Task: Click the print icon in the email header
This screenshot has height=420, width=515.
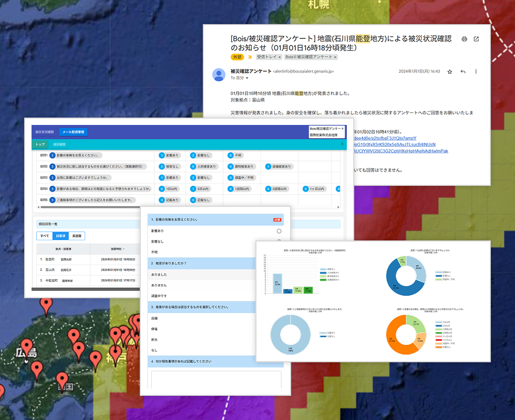Action: click(464, 39)
